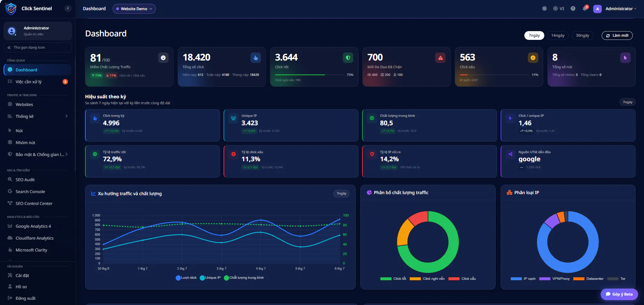This screenshot has height=305, width=644.
Task: Click the 7ngày badge on trend chart
Action: pos(341,193)
